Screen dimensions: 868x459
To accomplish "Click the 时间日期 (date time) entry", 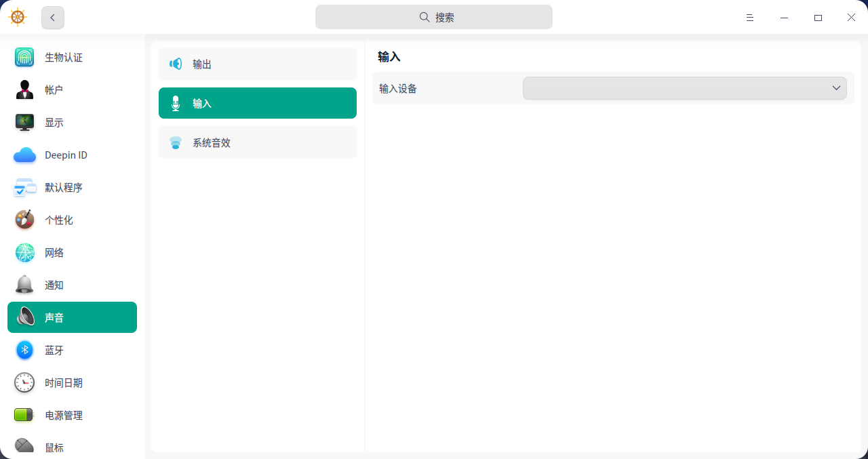I will click(x=64, y=382).
